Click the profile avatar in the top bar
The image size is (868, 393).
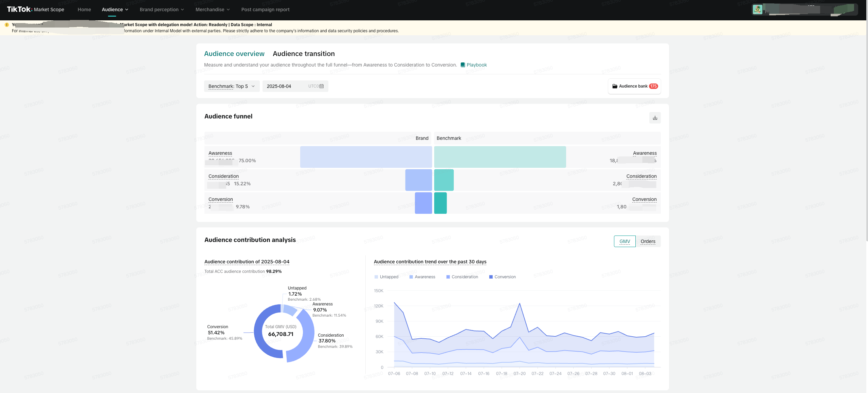tap(757, 10)
